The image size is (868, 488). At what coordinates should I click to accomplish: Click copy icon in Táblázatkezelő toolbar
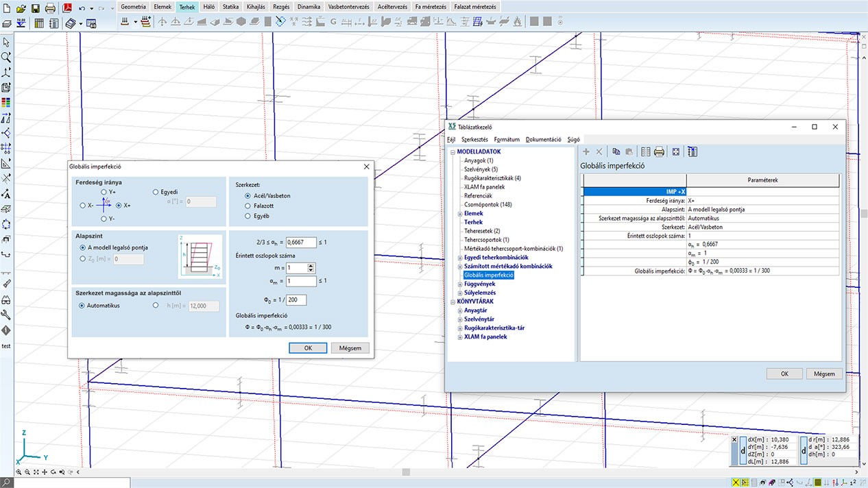(x=616, y=151)
